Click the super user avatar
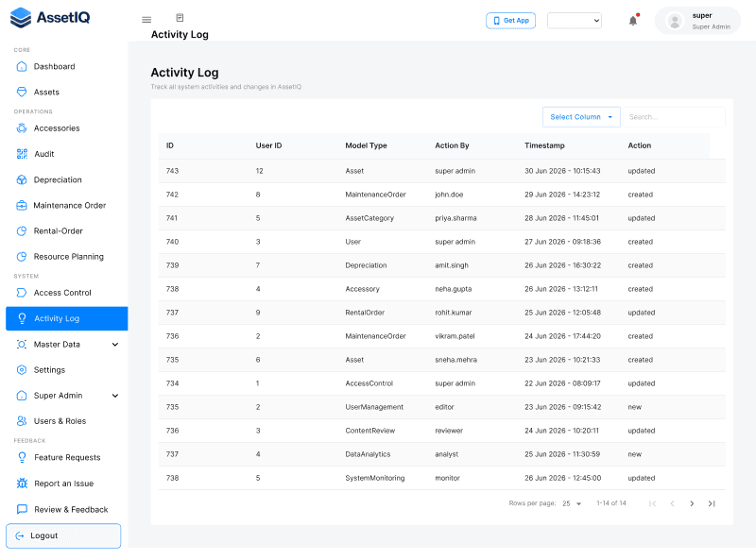This screenshot has height=560, width=756. pos(675,21)
